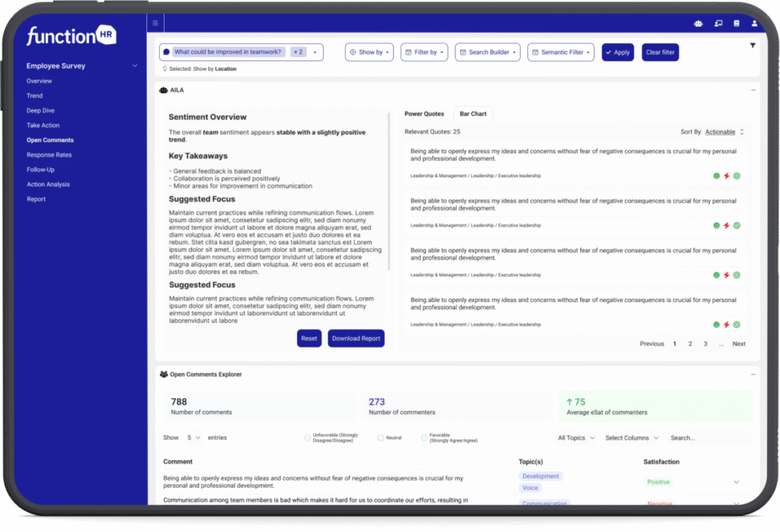
Task: Switch to the Bar Chart tab
Action: (x=472, y=114)
